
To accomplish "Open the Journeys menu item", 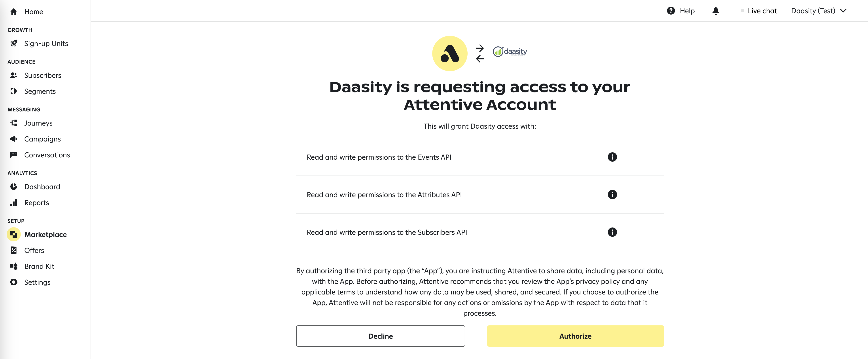I will coord(38,123).
